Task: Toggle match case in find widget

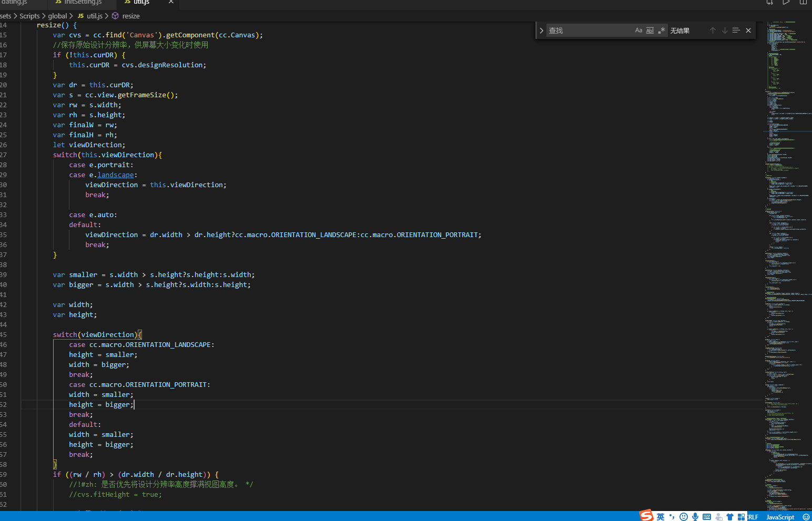Action: 638,30
